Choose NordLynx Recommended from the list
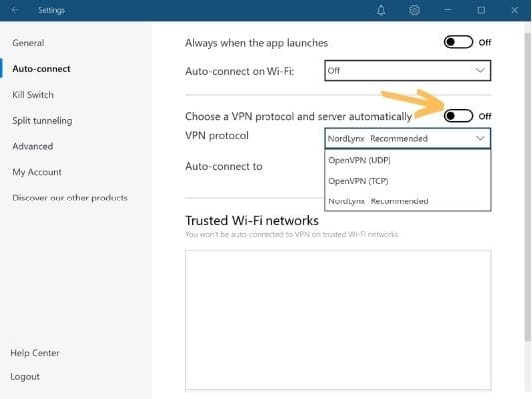Viewport: 532px width, 399px height. click(408, 201)
